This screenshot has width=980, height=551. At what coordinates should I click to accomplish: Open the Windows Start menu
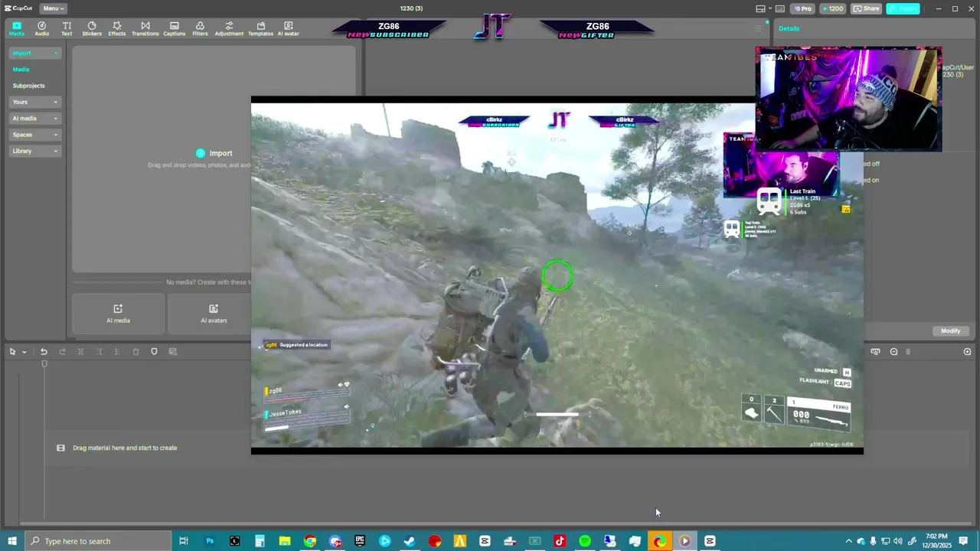[12, 541]
